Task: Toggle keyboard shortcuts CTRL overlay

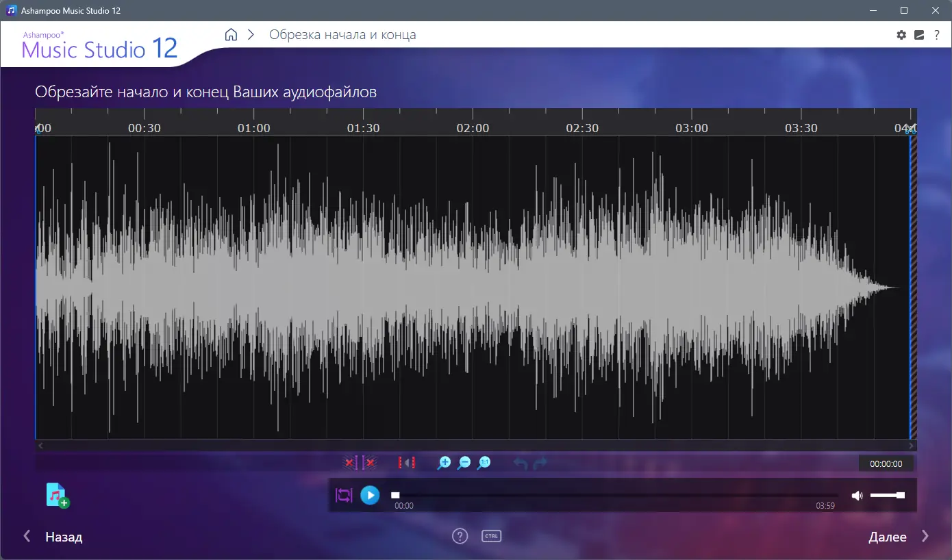Action: 491,536
